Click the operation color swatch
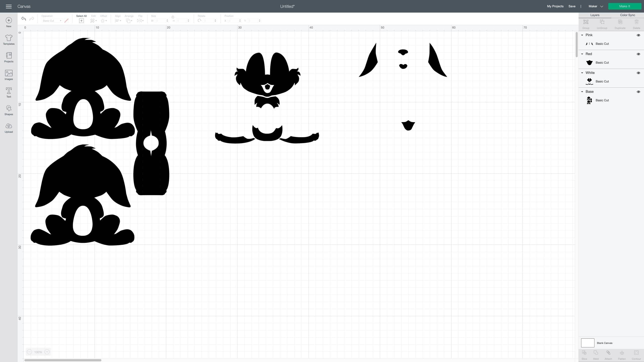The image size is (644, 362). (66, 21)
